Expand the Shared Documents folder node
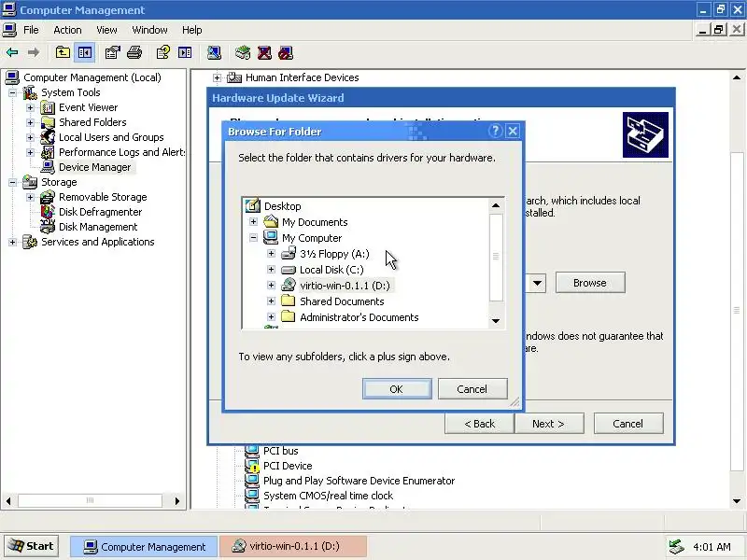 pyautogui.click(x=271, y=301)
